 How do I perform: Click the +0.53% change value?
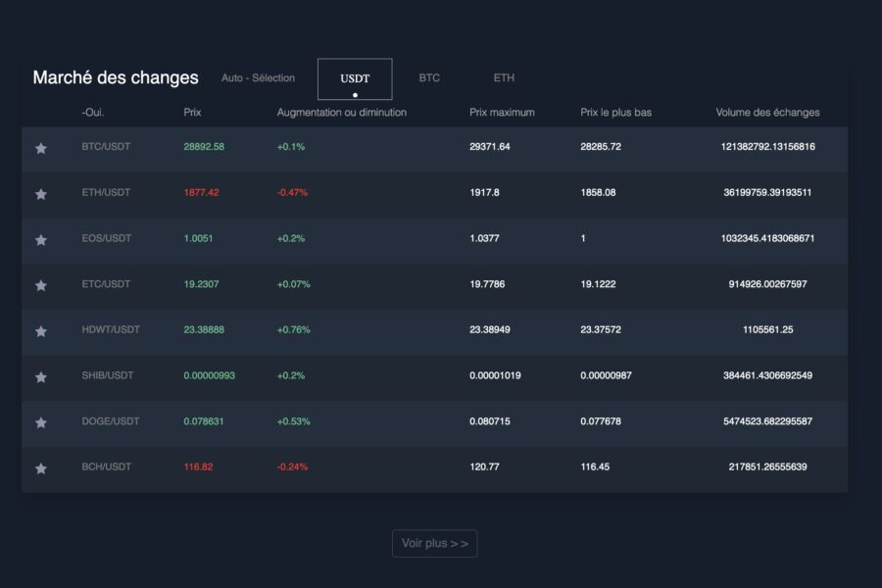[x=293, y=420]
